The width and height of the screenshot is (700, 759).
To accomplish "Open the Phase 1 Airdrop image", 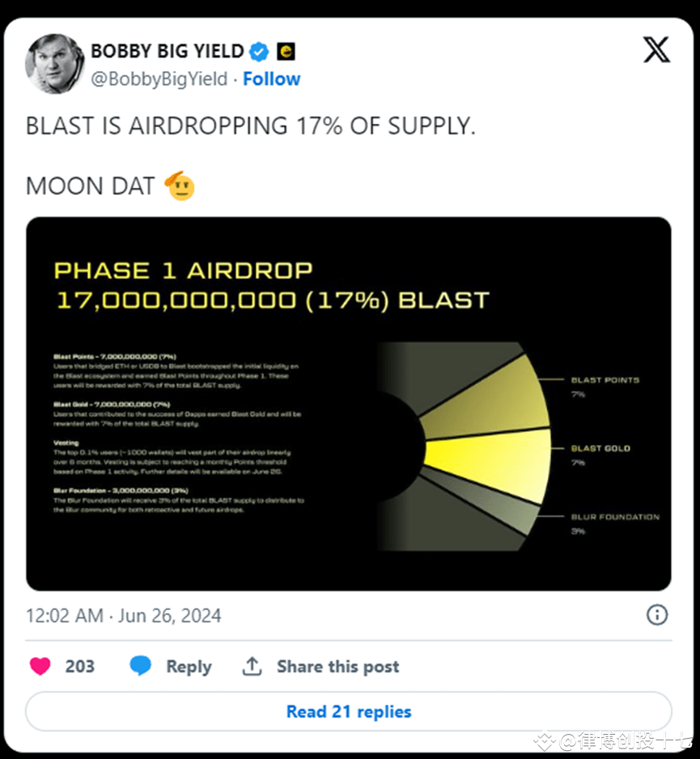I will tap(349, 403).
